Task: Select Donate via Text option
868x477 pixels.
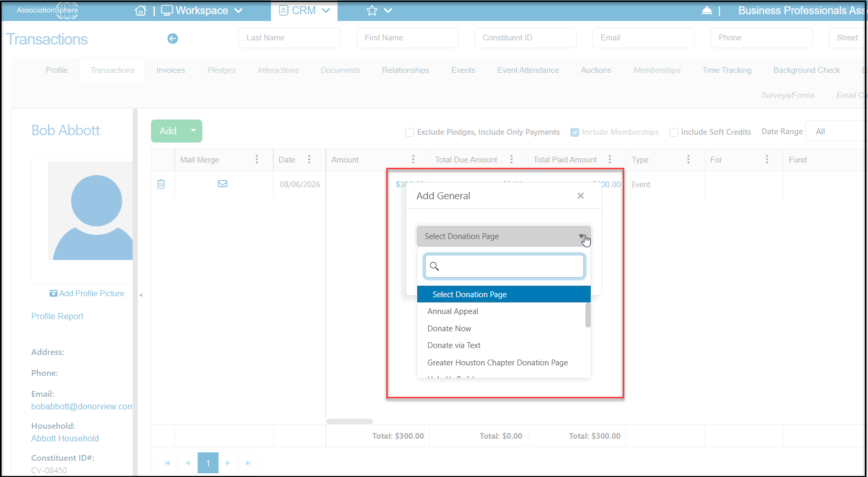Action: pyautogui.click(x=454, y=345)
